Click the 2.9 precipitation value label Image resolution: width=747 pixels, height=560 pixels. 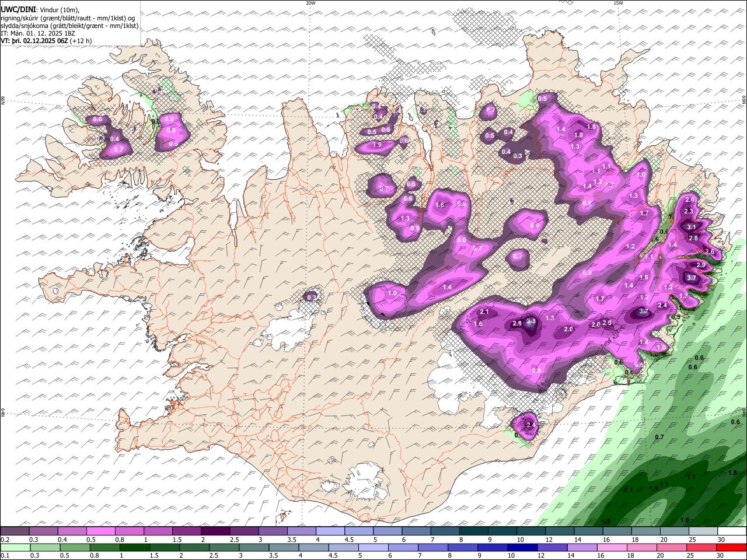701,265
